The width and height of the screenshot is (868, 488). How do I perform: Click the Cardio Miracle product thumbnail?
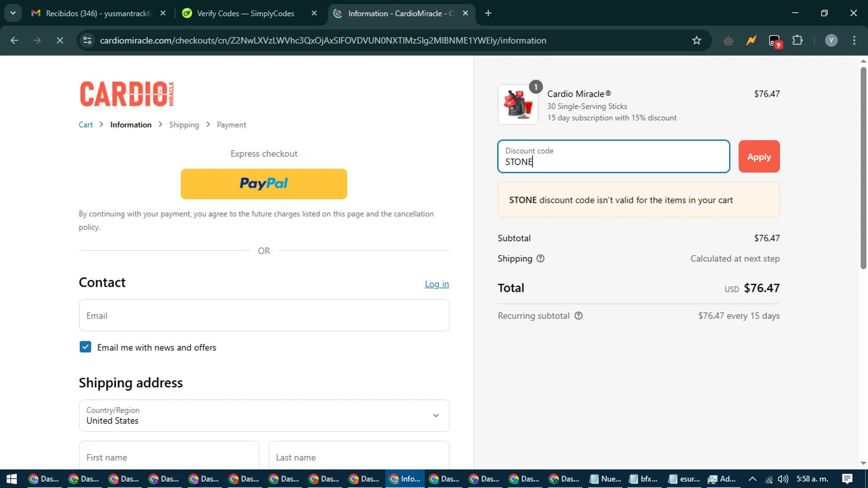[518, 105]
